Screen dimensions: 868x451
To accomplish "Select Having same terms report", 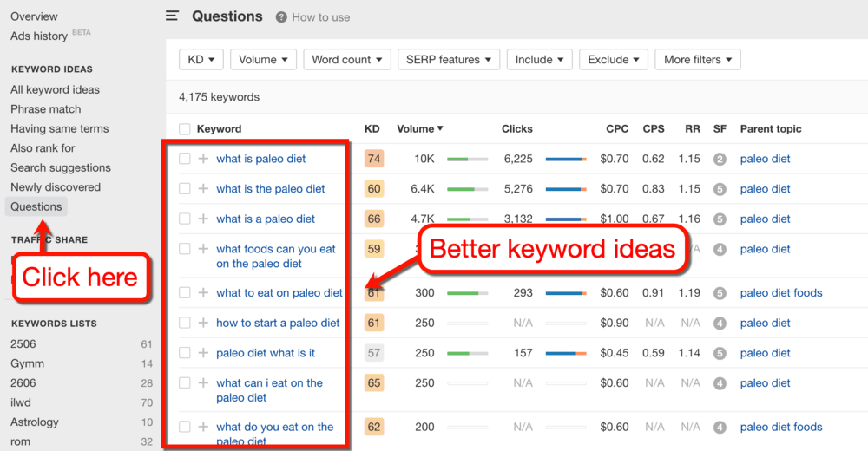I will pyautogui.click(x=59, y=128).
